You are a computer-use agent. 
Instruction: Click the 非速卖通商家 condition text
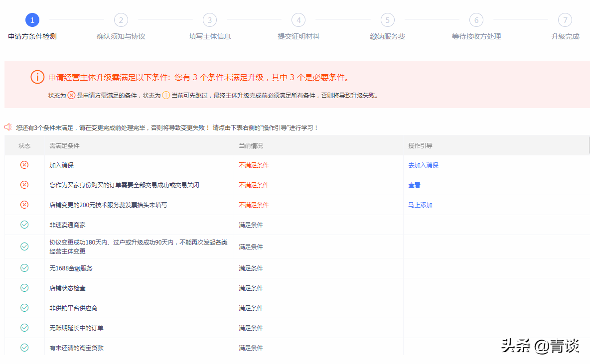67,225
